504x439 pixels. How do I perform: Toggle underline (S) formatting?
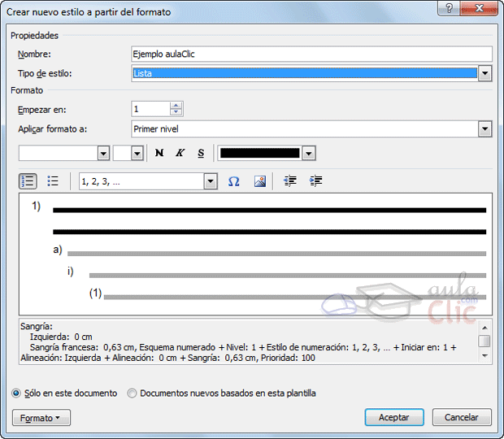point(201,153)
